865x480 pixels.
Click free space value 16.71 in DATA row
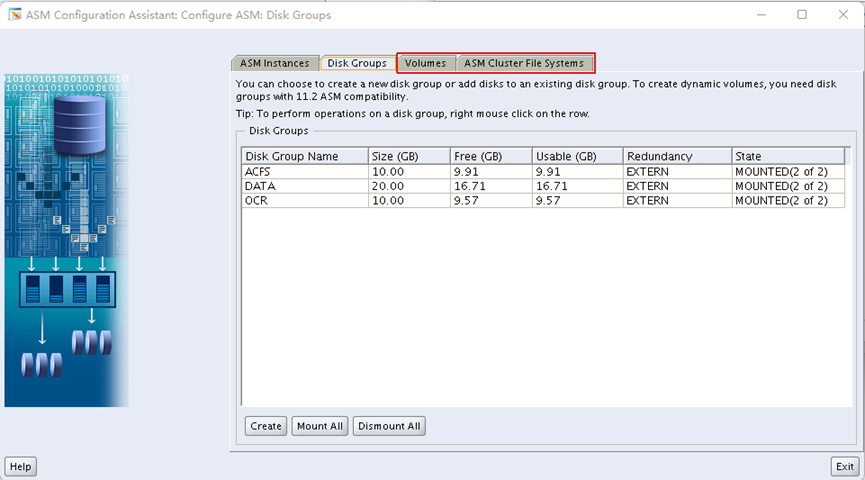coord(470,186)
